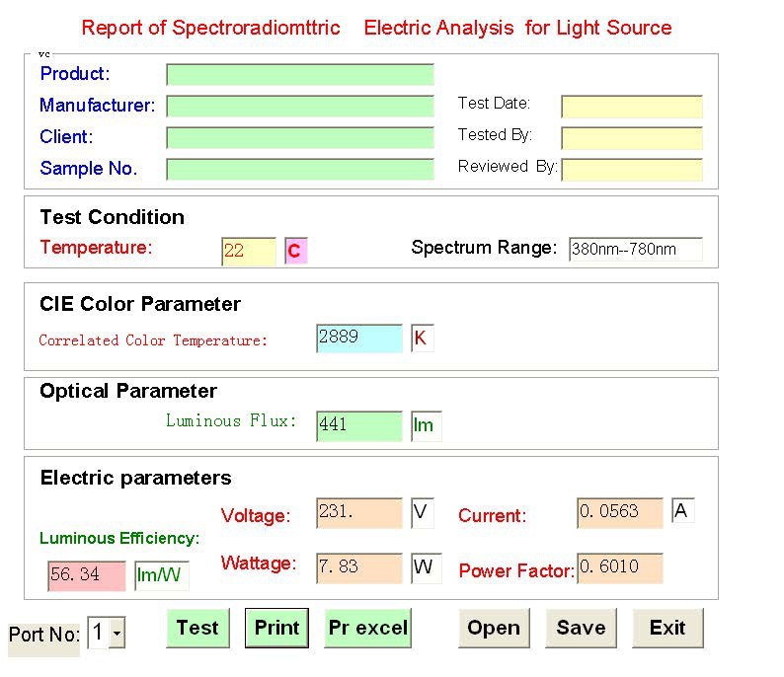784x677 pixels.
Task: Exit the application
Action: (668, 628)
